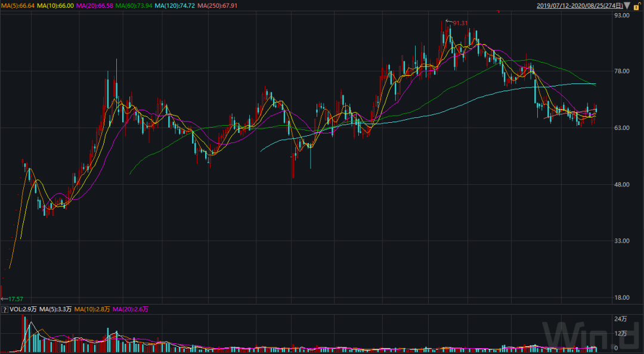The height and width of the screenshot is (354, 644).
Task: Click the green MA(60):73.94 indicator label
Action: [133, 5]
